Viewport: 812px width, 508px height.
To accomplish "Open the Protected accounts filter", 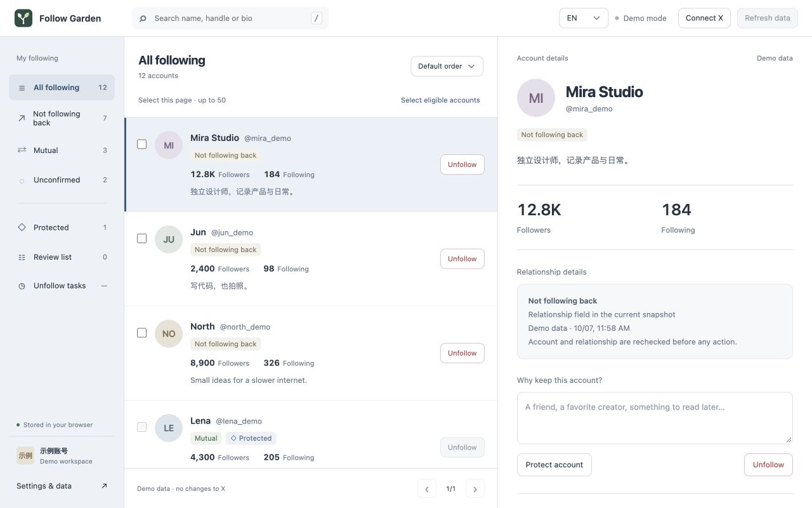I will coord(62,227).
